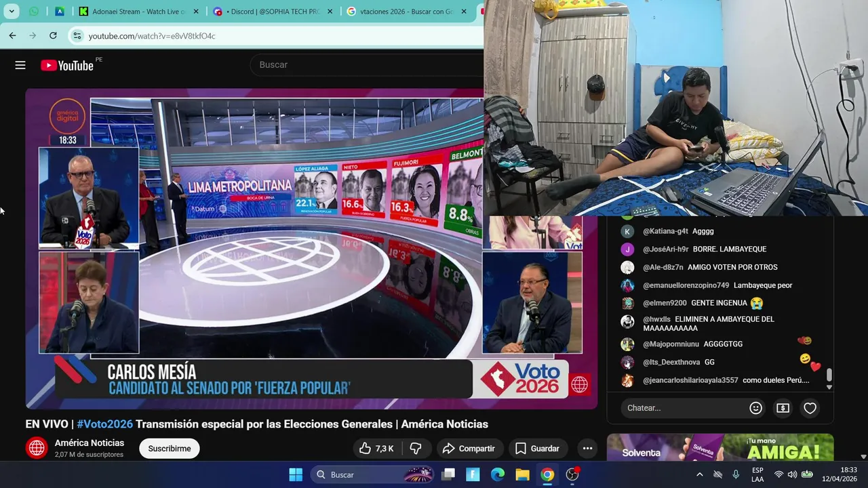Open the YouTube hamburger guide menu
Screen dimensions: 868x488
[x=20, y=65]
